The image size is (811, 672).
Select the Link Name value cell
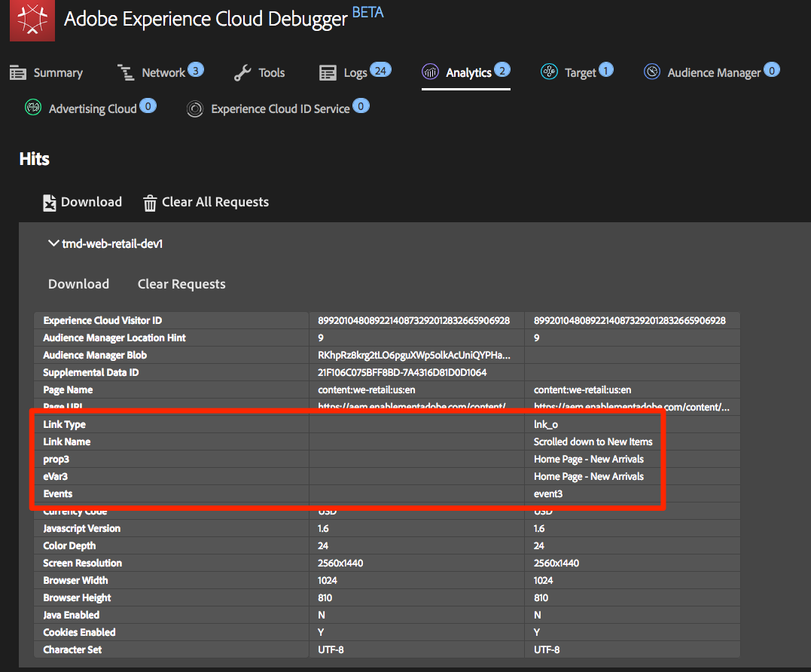(x=593, y=441)
